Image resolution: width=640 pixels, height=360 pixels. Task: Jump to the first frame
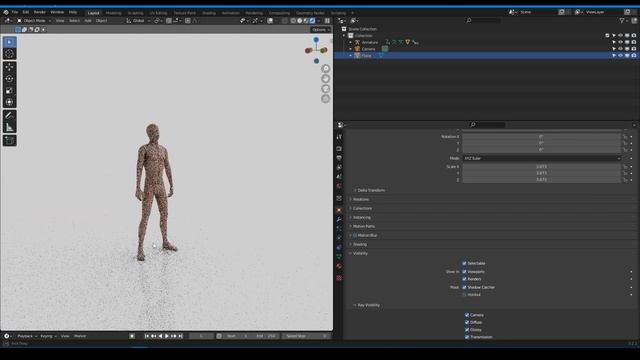[x=147, y=336]
